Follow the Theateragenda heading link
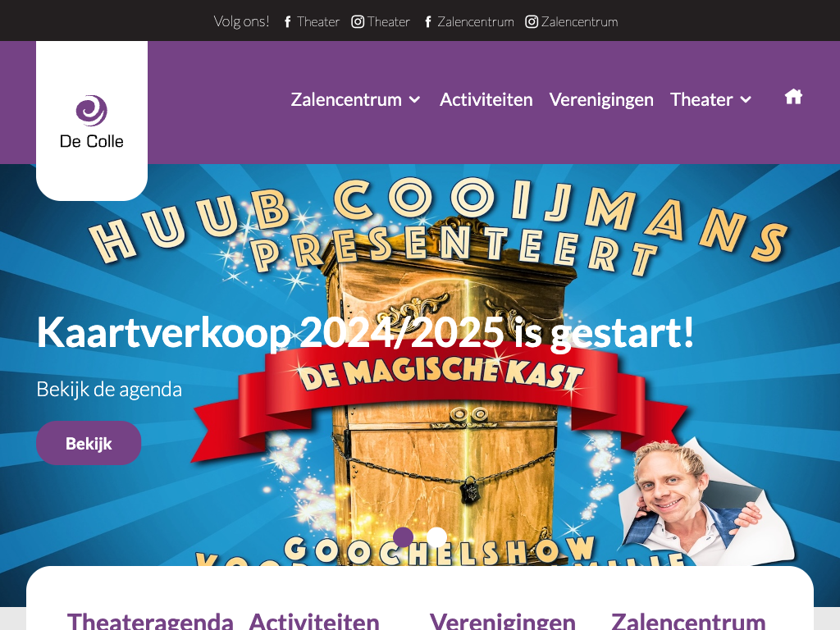The width and height of the screenshot is (840, 630). [150, 622]
